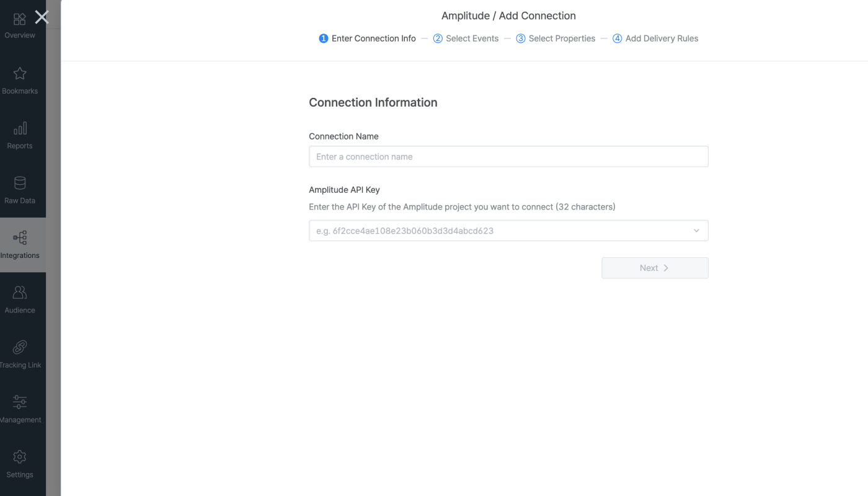Open Audience people icon

coord(20,292)
